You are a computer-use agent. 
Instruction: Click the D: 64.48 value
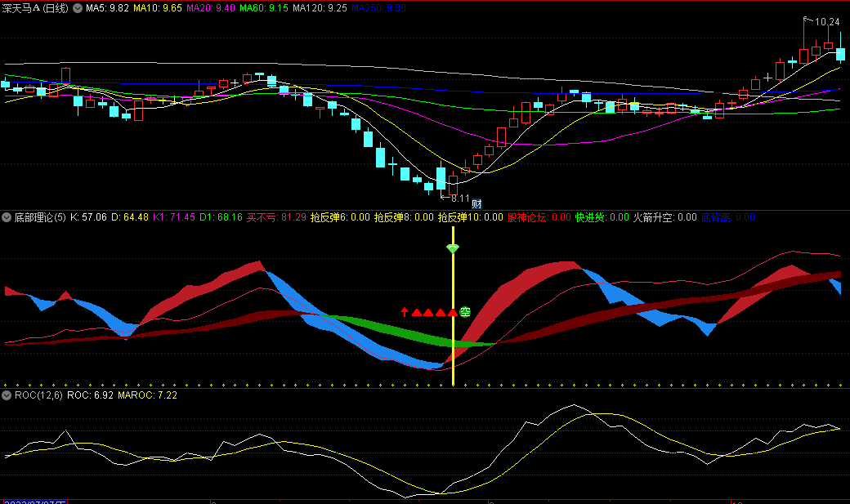130,217
